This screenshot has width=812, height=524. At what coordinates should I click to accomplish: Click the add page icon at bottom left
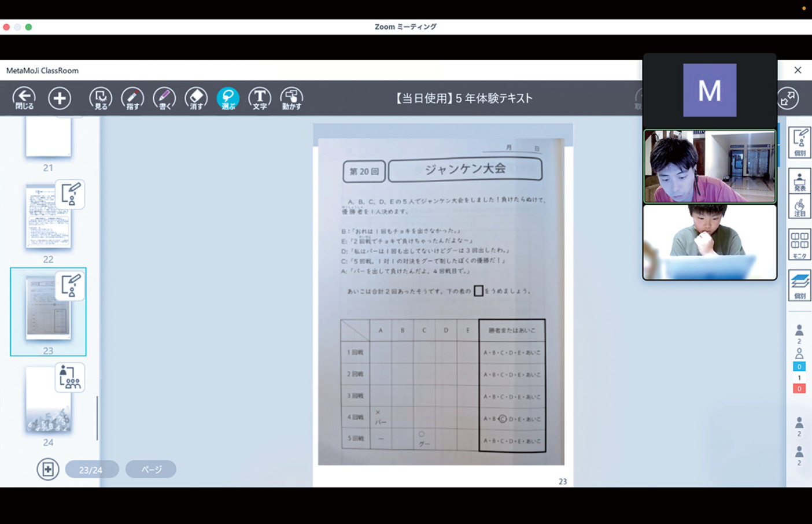point(48,469)
